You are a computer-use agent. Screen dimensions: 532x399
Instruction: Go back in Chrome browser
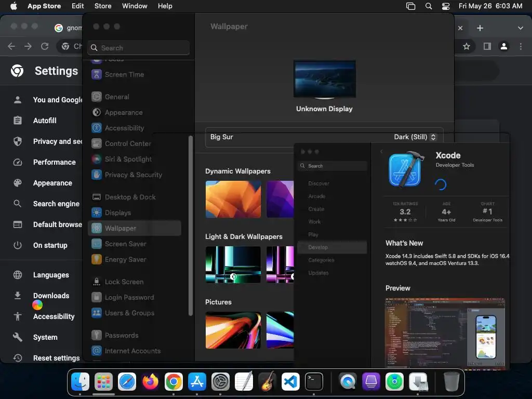(x=11, y=46)
